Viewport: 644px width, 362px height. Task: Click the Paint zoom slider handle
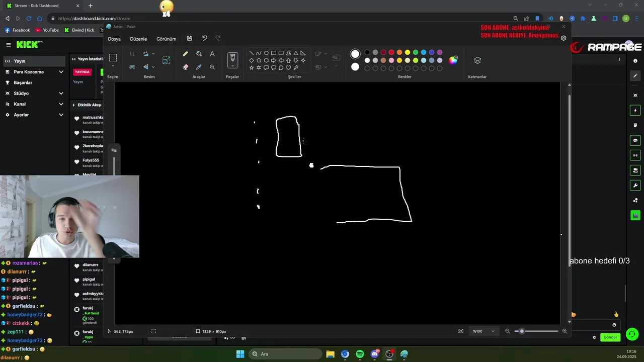pos(522,331)
